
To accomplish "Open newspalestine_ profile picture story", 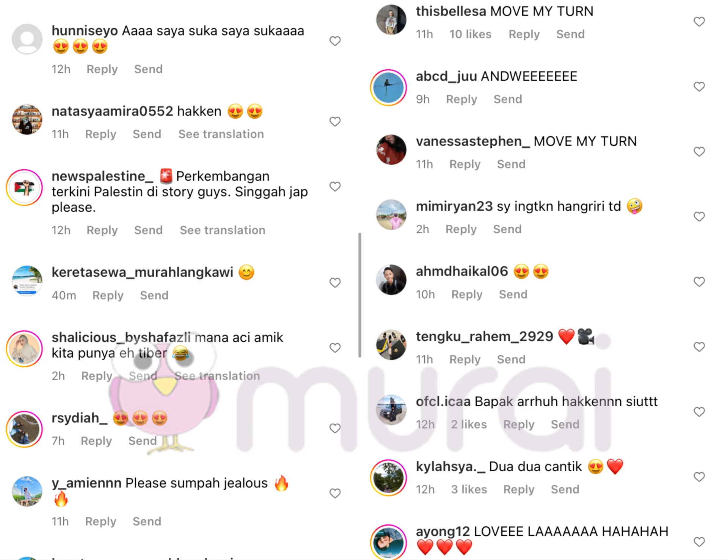I will coord(24,188).
